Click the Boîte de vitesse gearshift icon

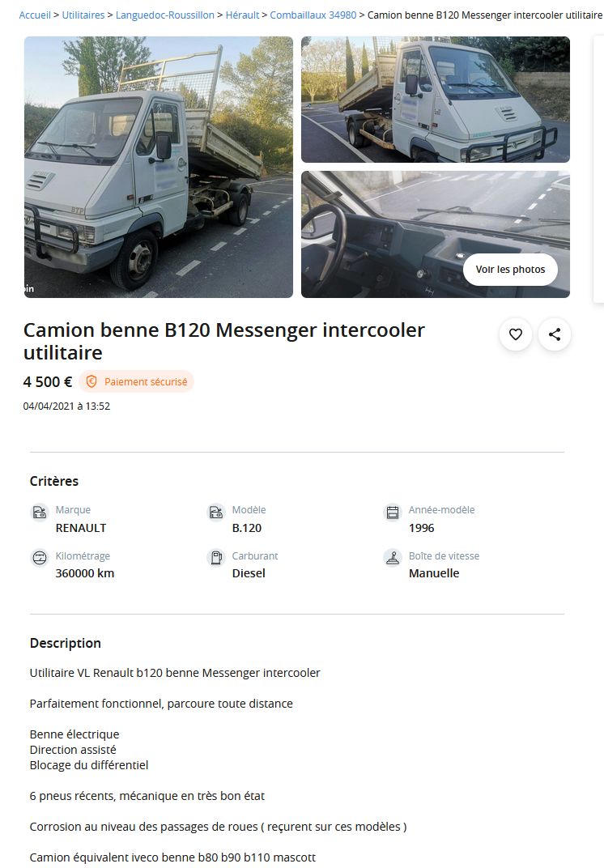393,558
